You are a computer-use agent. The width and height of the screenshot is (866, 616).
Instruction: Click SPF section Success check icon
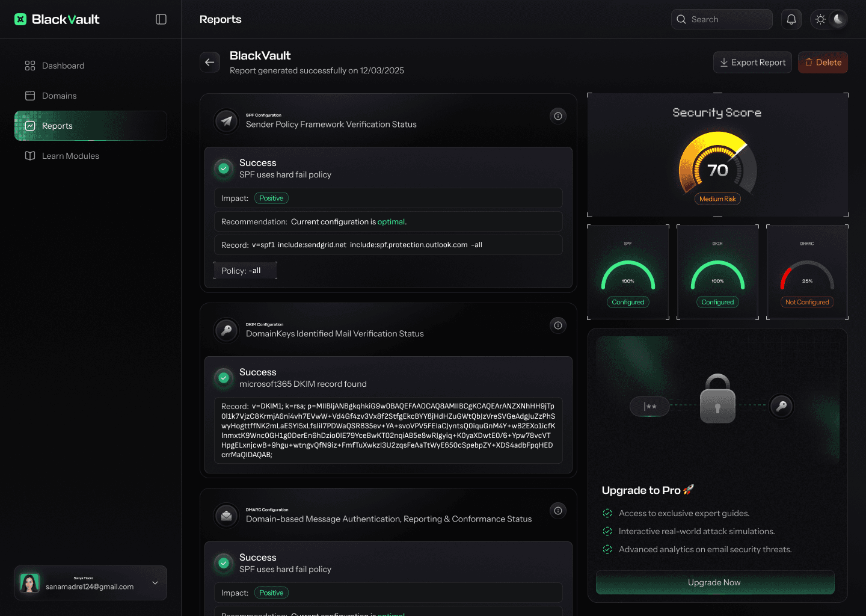(224, 168)
